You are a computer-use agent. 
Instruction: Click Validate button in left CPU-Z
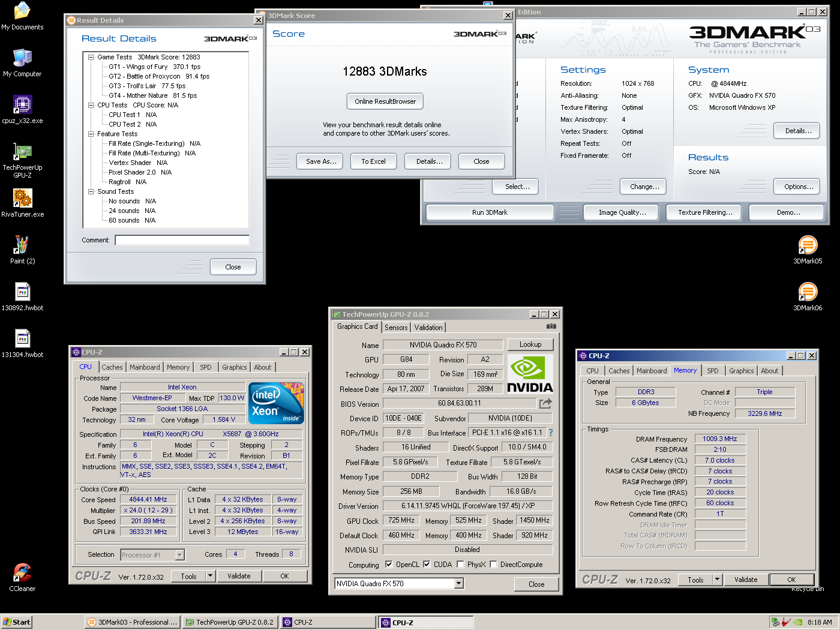click(x=239, y=576)
